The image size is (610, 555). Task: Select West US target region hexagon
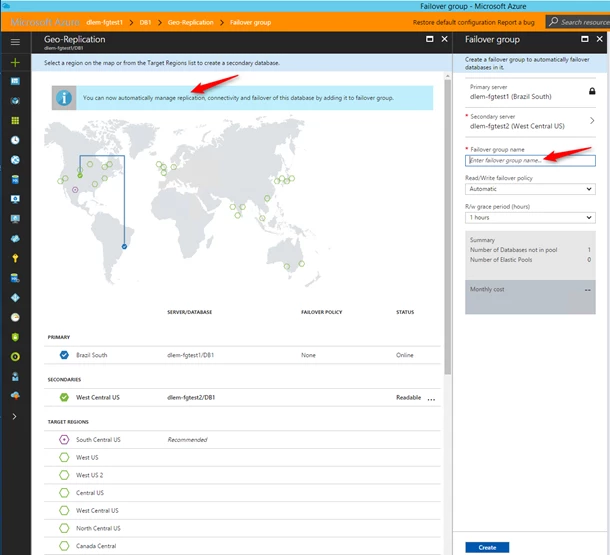(x=64, y=457)
